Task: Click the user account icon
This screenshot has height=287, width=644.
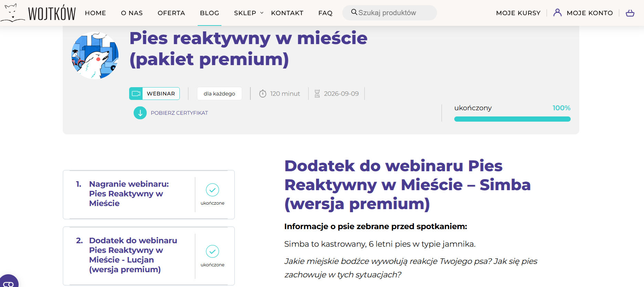Action: [557, 13]
